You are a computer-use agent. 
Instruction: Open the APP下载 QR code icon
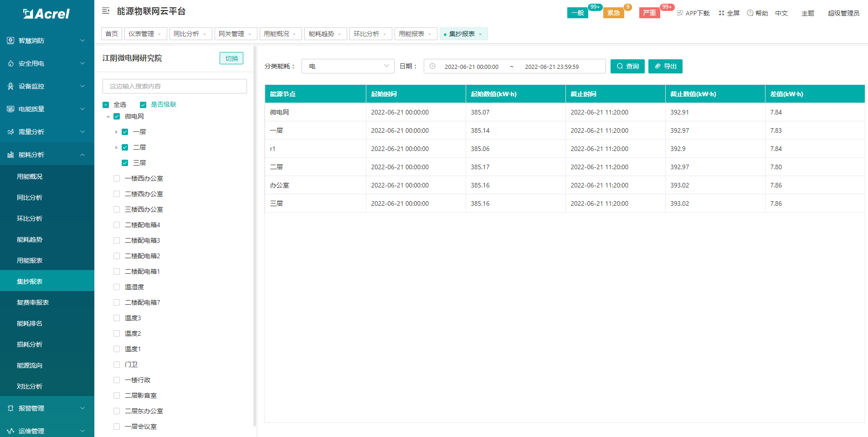click(680, 13)
